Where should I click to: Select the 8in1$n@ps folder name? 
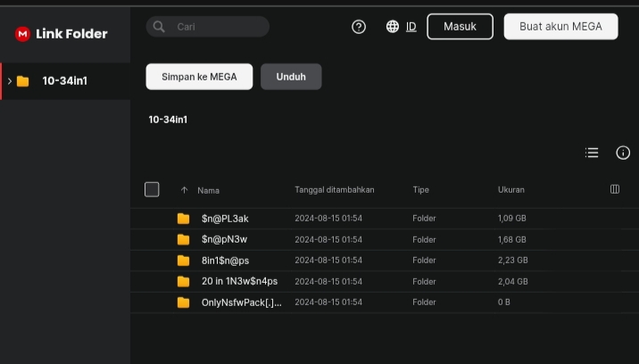[226, 261]
